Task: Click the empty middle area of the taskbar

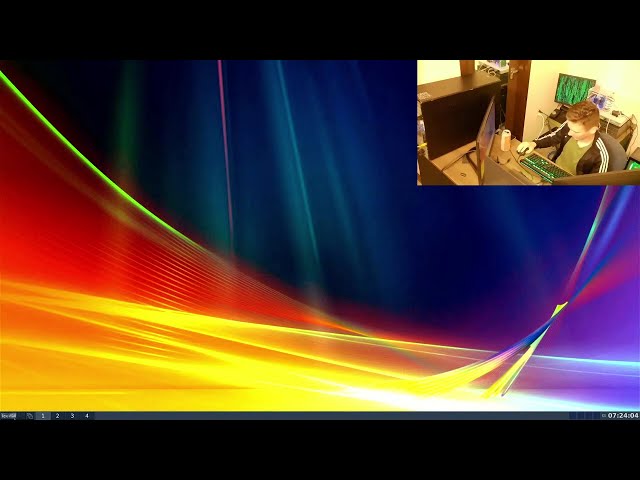Action: [331, 416]
